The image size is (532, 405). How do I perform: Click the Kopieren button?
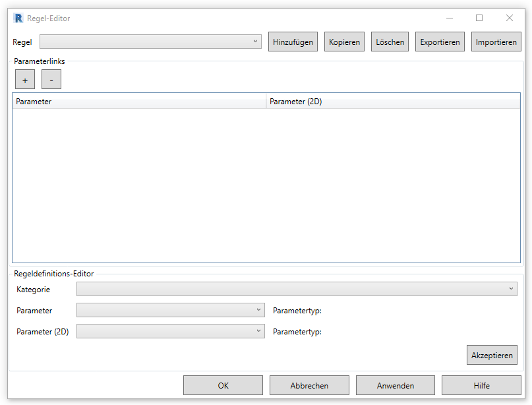pos(344,42)
